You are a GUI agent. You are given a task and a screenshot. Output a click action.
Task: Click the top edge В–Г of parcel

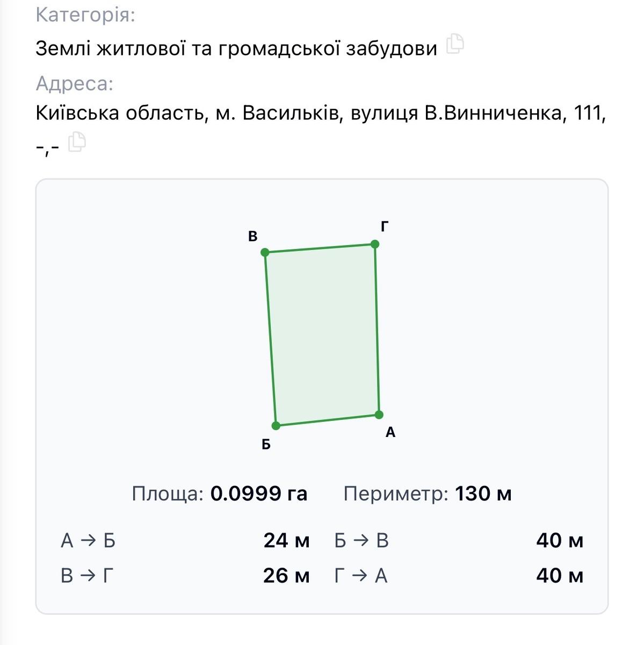[320, 248]
